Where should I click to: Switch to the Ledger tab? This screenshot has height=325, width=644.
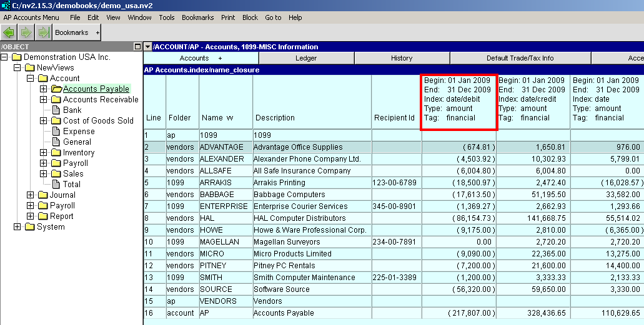click(306, 58)
